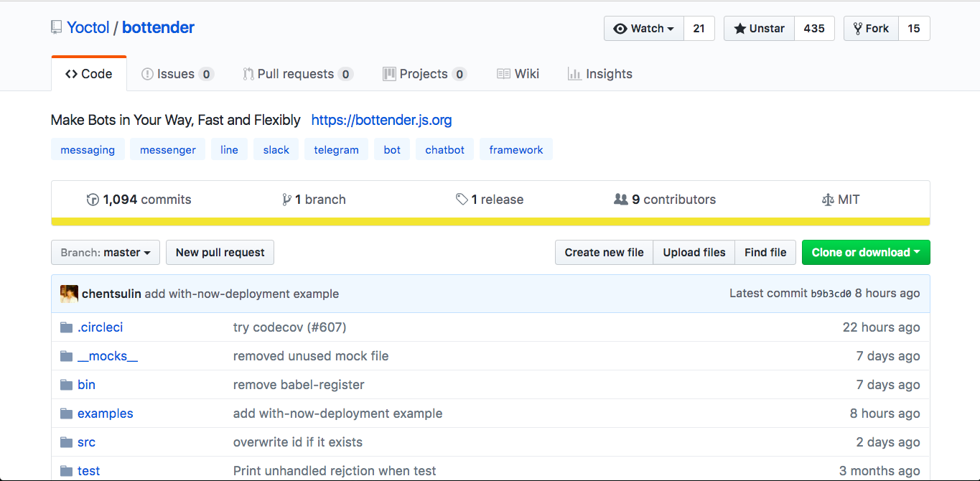Select the messenger topic tag
Viewport: 980px width, 481px height.
click(168, 150)
